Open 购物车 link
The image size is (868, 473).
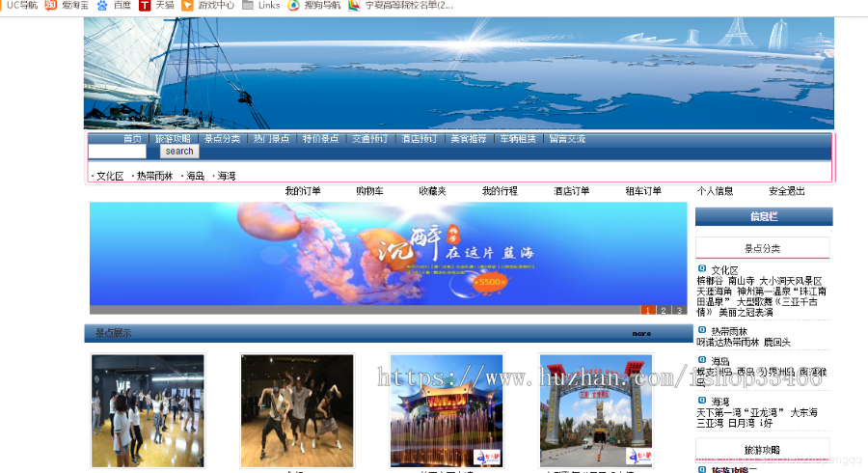click(369, 191)
